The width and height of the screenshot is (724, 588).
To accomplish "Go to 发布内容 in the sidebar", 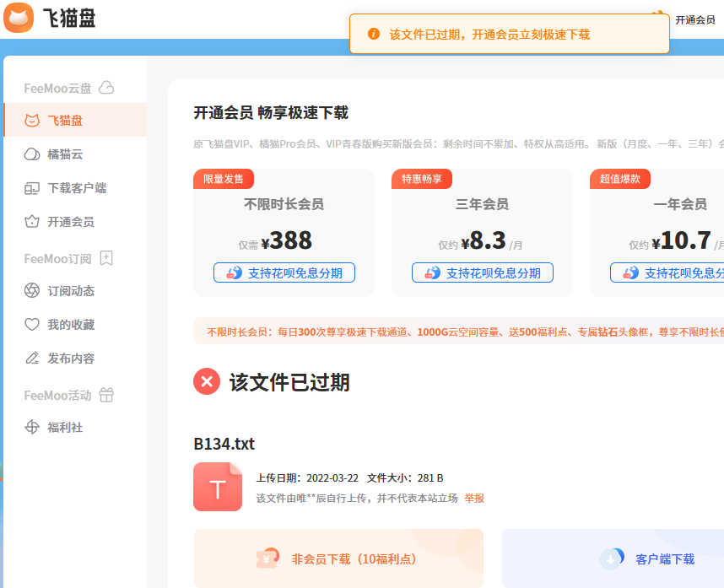I will click(70, 359).
